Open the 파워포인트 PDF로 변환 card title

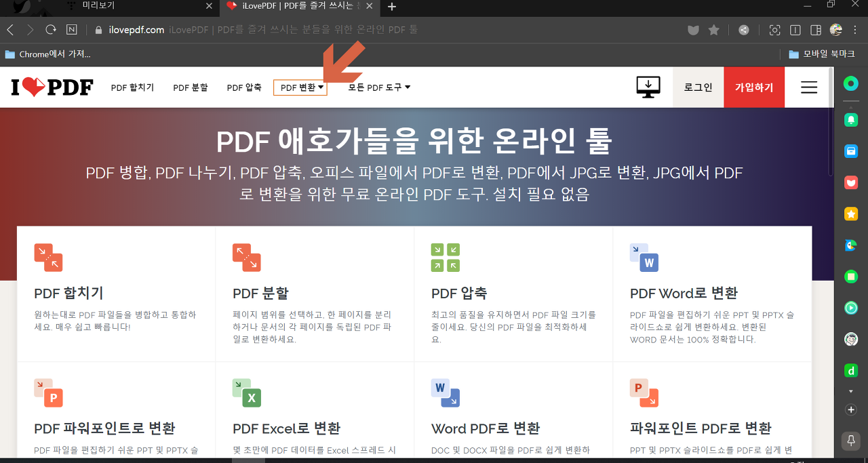701,428
